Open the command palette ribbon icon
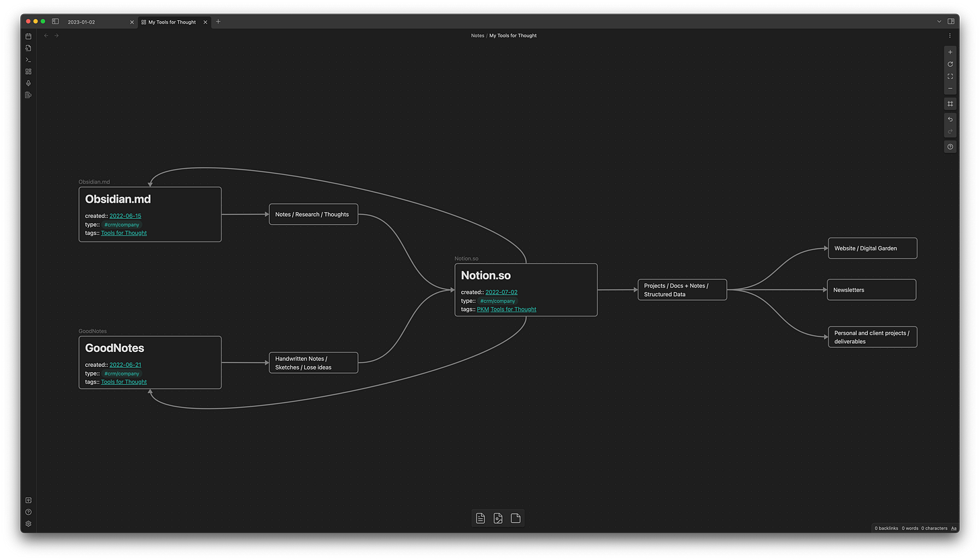This screenshot has height=560, width=980. tap(28, 60)
